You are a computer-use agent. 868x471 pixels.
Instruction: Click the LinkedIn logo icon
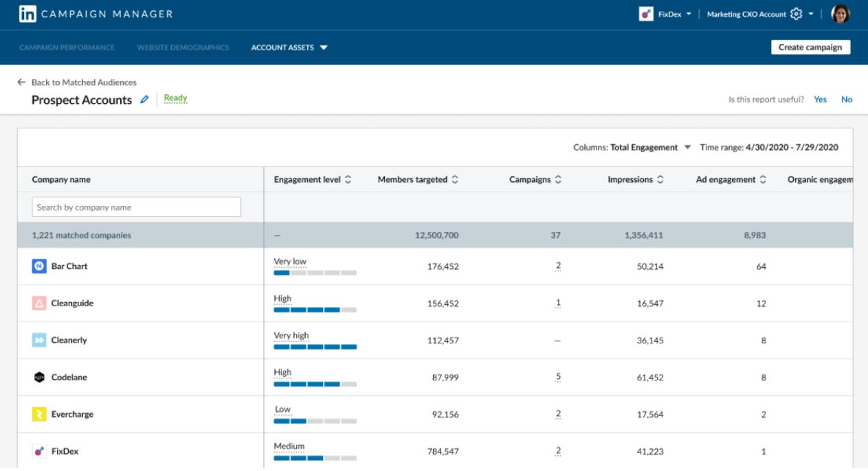point(27,14)
